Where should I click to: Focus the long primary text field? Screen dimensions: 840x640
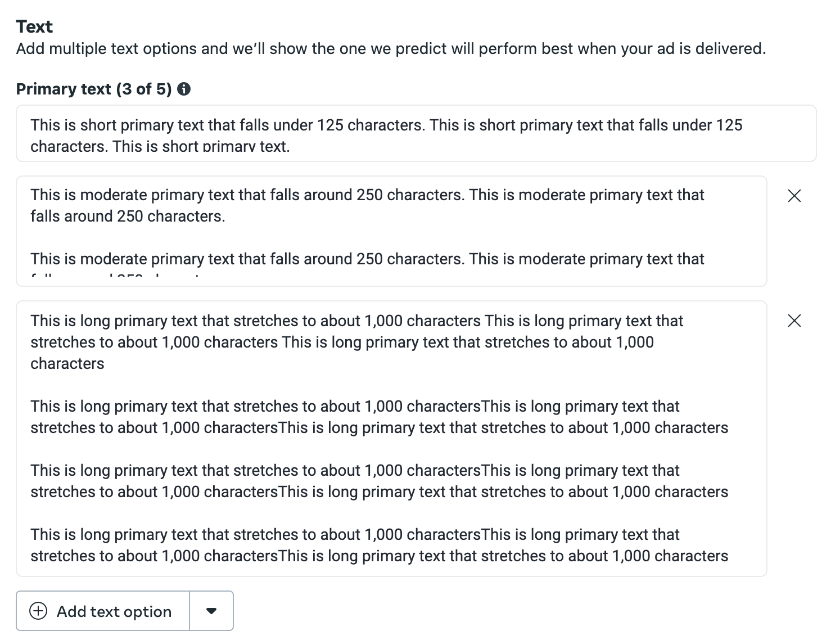coord(391,439)
